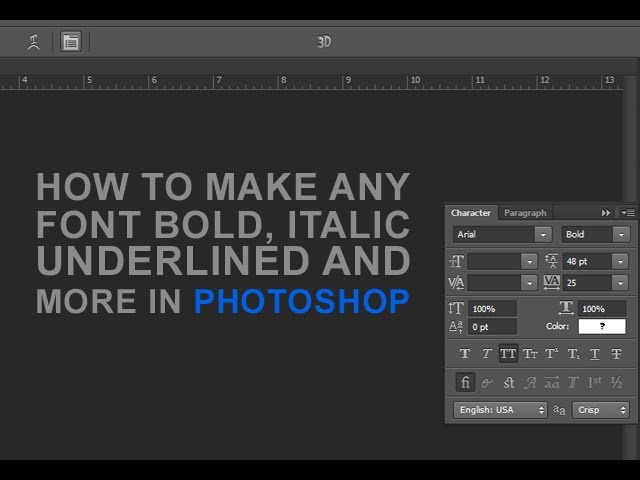
Task: Click the Contextual Alternates icon
Action: point(487,382)
